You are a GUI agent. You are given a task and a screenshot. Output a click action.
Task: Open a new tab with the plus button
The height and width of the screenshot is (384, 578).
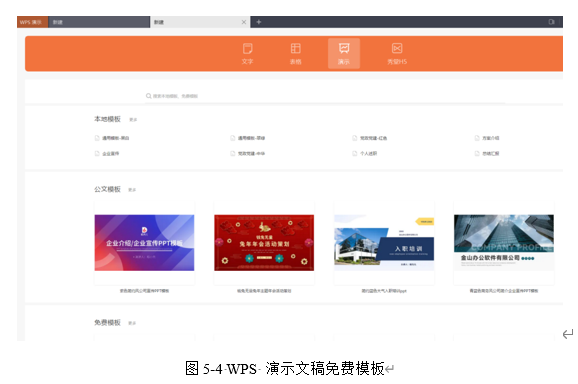pyautogui.click(x=259, y=22)
